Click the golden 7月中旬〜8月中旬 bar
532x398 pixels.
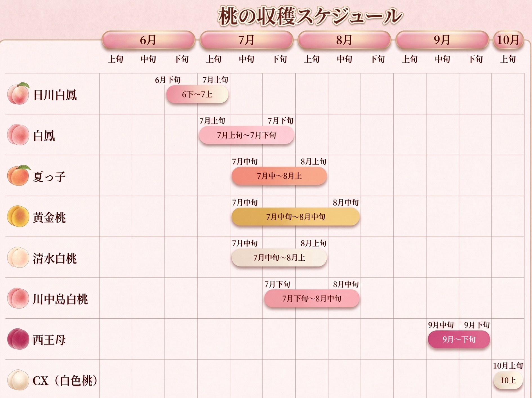click(295, 217)
